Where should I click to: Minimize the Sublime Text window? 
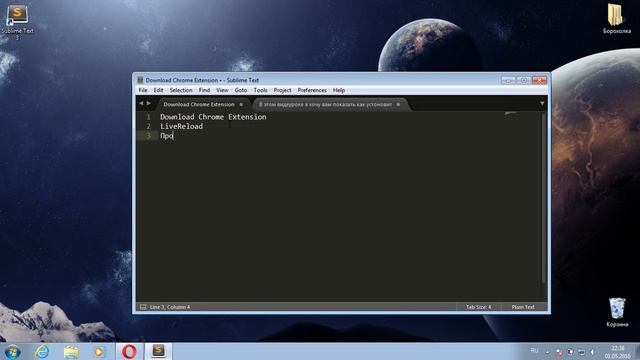(x=508, y=80)
